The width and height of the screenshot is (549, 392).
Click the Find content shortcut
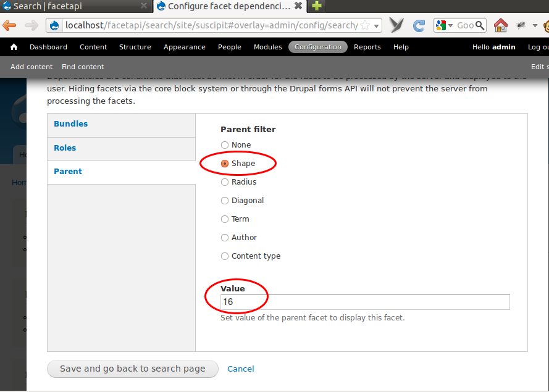(83, 67)
